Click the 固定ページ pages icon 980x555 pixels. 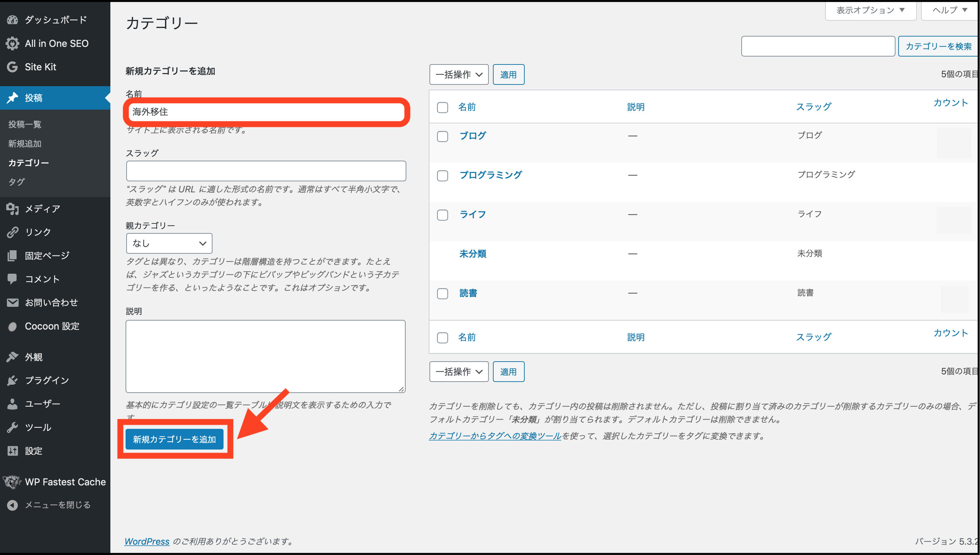click(12, 256)
